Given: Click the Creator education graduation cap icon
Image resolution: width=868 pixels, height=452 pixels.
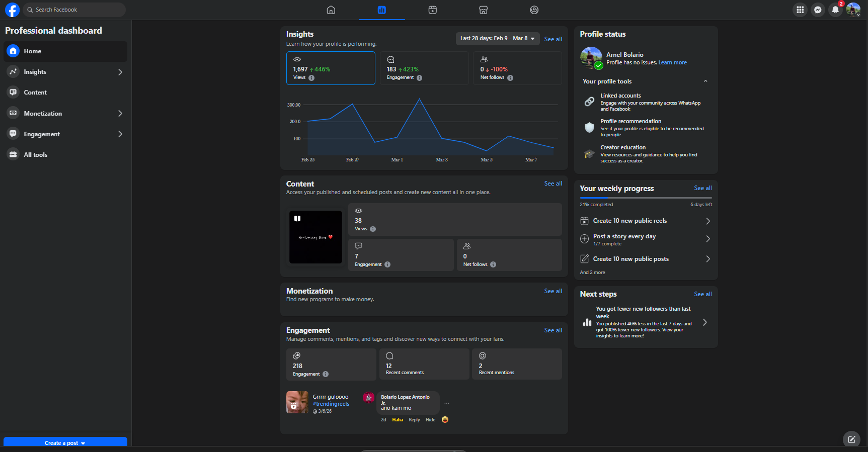Looking at the screenshot, I should [x=589, y=154].
